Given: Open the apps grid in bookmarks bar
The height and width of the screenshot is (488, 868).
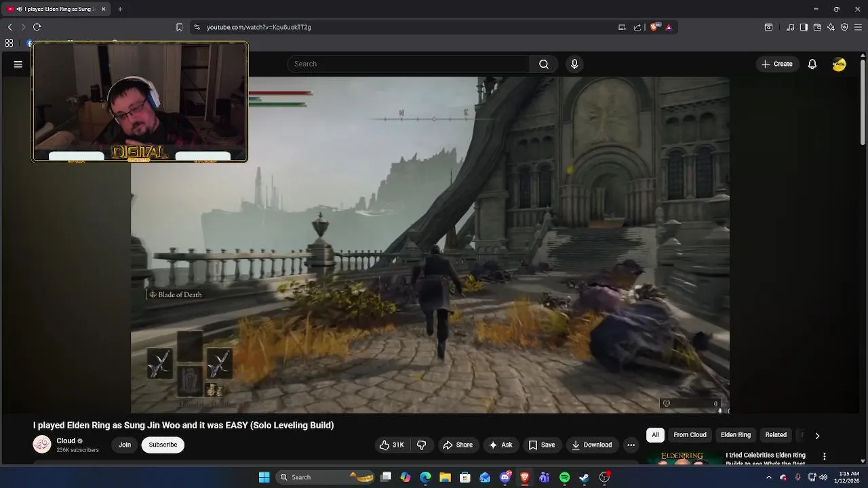Looking at the screenshot, I should click(x=9, y=43).
